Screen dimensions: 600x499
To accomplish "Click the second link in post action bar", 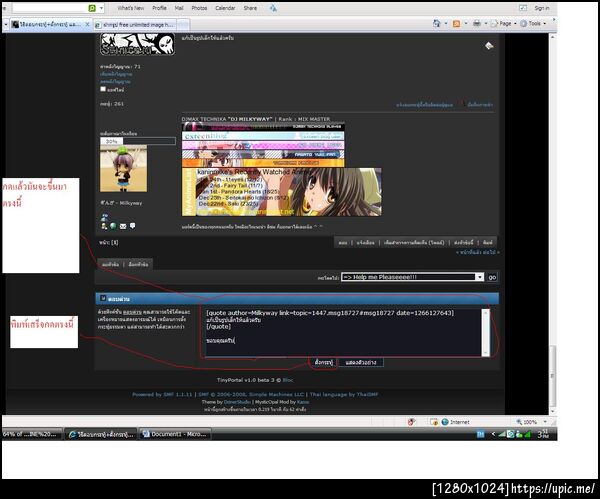I will click(x=365, y=243).
